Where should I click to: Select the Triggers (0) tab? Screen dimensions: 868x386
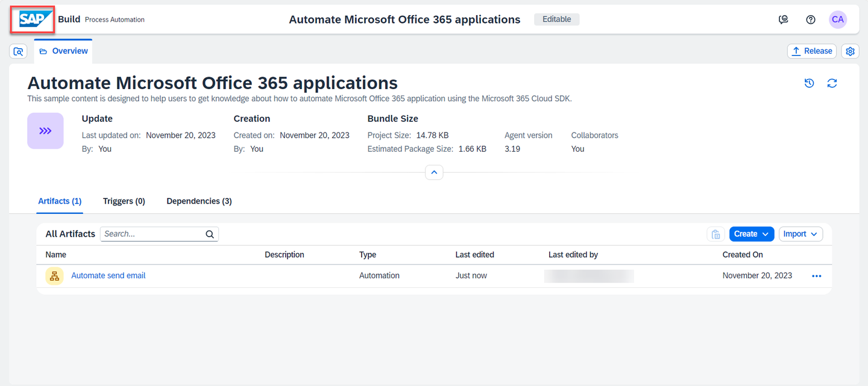pos(124,201)
